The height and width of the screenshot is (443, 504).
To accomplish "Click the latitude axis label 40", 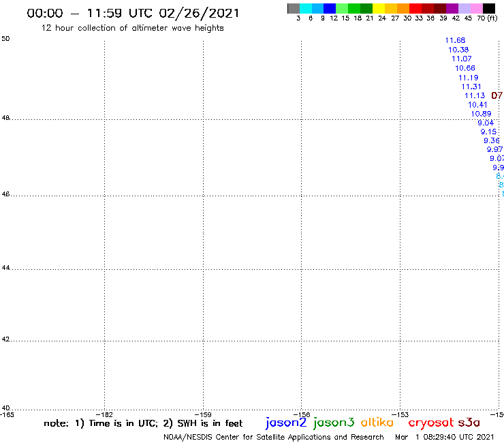I will click(x=5, y=408).
